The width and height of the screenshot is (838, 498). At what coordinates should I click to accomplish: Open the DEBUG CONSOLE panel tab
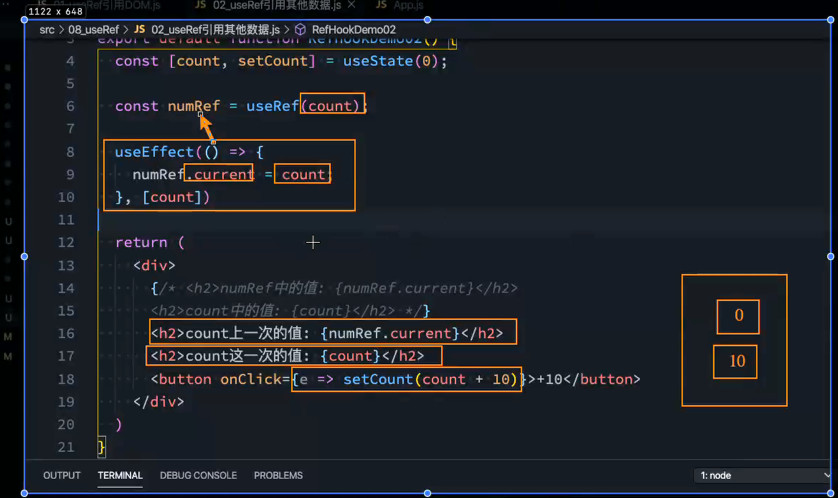(x=198, y=475)
